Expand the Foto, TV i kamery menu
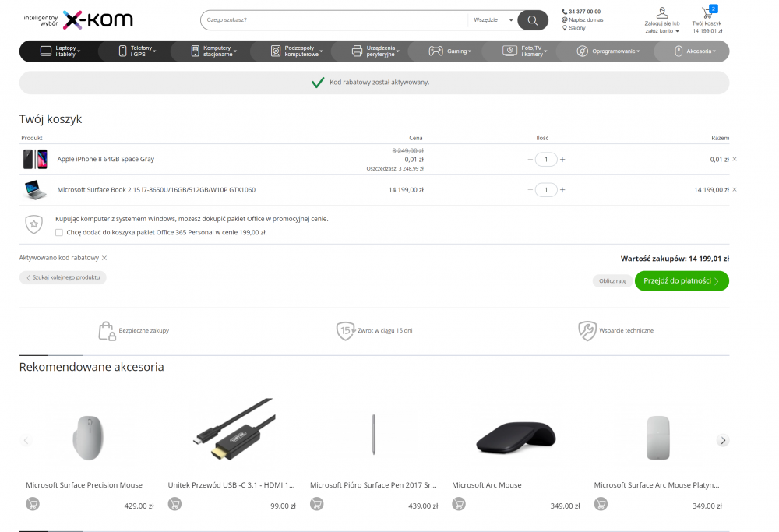 [x=524, y=51]
